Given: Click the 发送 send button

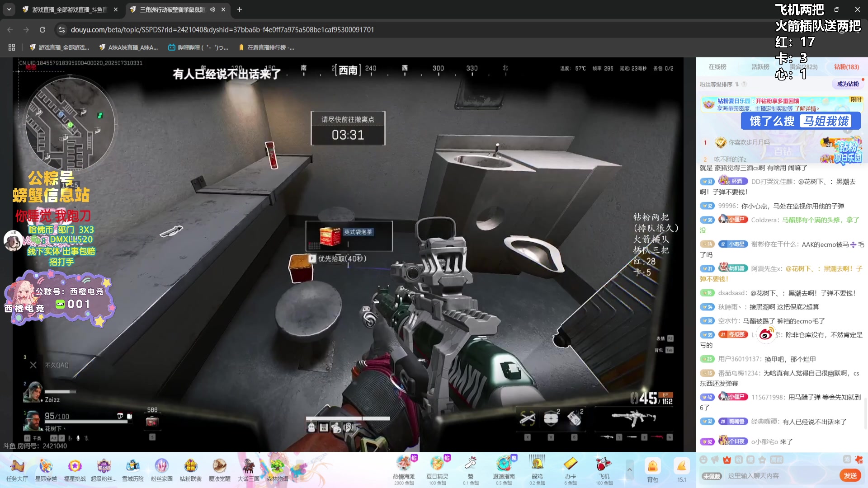Looking at the screenshot, I should click(x=850, y=475).
